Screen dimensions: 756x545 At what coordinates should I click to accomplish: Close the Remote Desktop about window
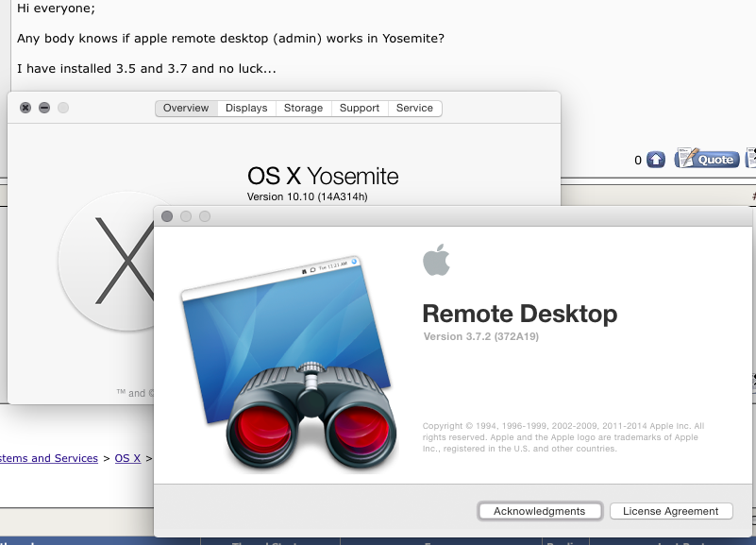tap(167, 216)
